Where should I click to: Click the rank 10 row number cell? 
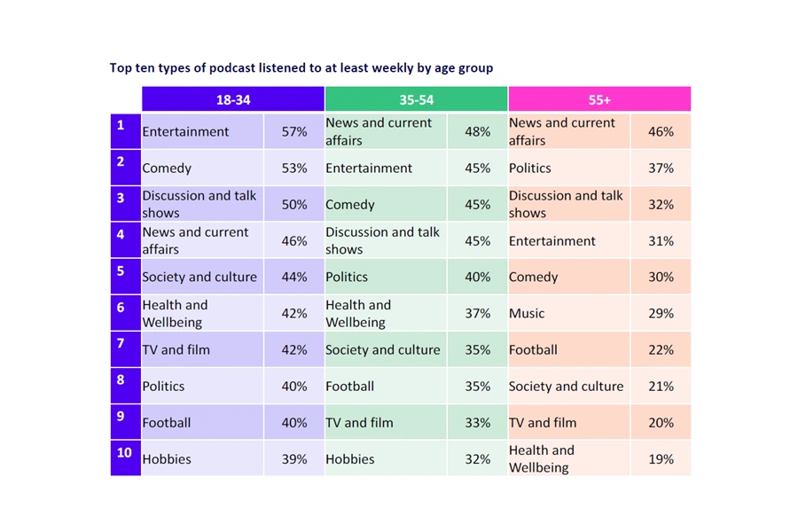[125, 458]
